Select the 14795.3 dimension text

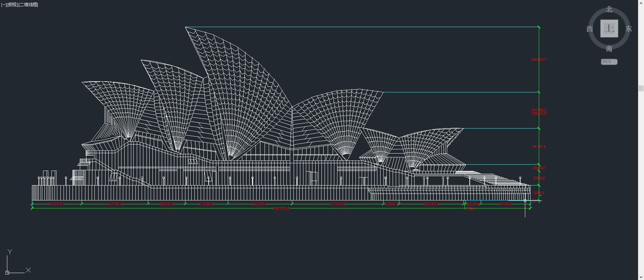539,110
